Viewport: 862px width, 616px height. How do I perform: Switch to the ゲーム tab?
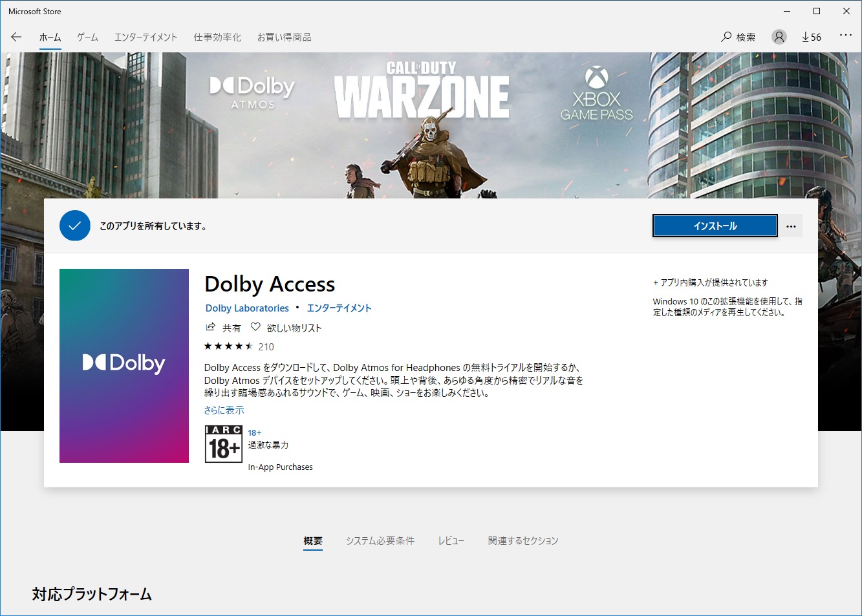pyautogui.click(x=87, y=37)
